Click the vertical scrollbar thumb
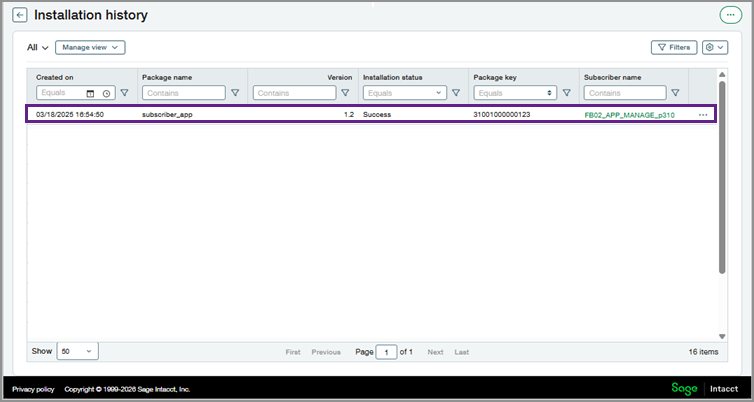The height and width of the screenshot is (402, 754). (x=722, y=177)
